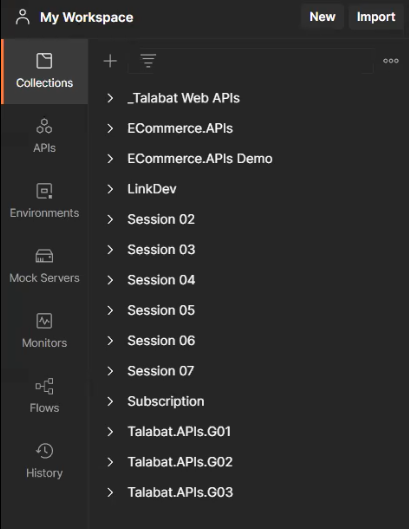Open the Monitors sidebar section
This screenshot has width=409, height=529.
tap(45, 331)
